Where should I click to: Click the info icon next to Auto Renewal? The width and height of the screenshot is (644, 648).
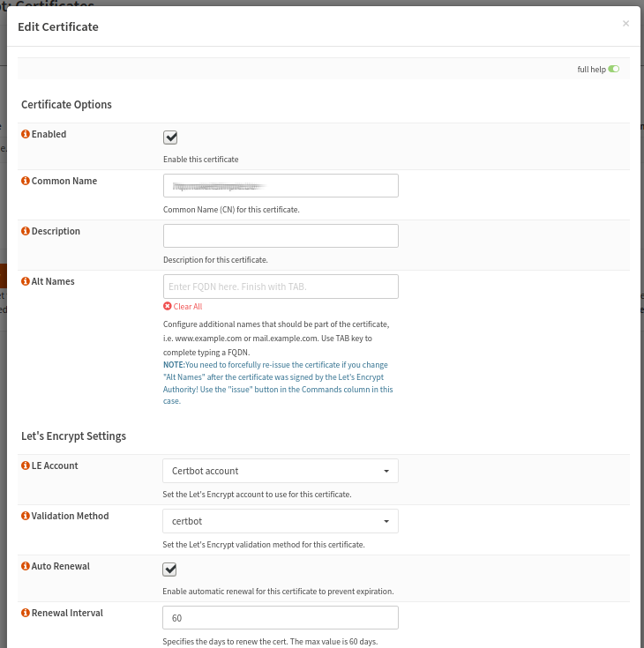coord(26,566)
